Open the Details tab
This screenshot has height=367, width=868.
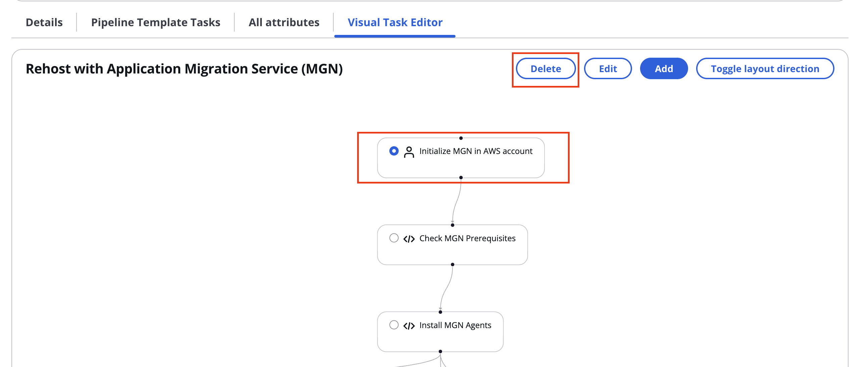pos(44,22)
